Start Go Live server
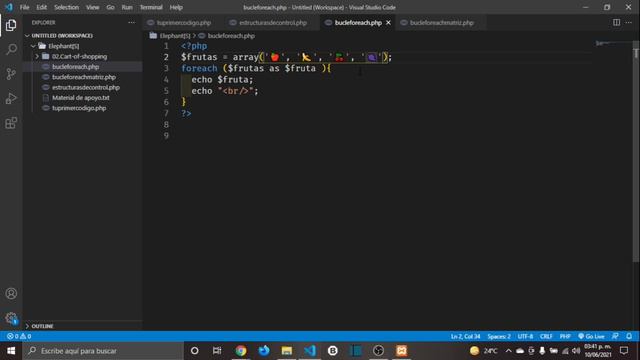Screen dimensions: 640x360 coord(591,336)
